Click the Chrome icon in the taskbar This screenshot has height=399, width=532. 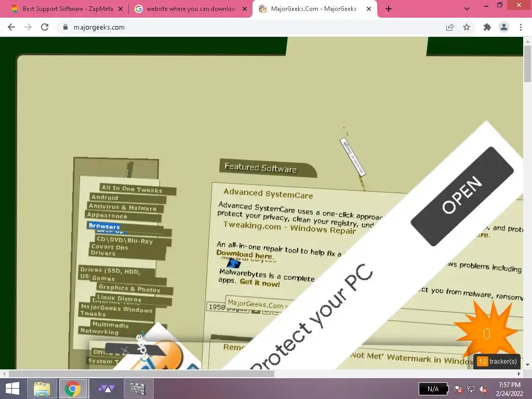(x=73, y=389)
